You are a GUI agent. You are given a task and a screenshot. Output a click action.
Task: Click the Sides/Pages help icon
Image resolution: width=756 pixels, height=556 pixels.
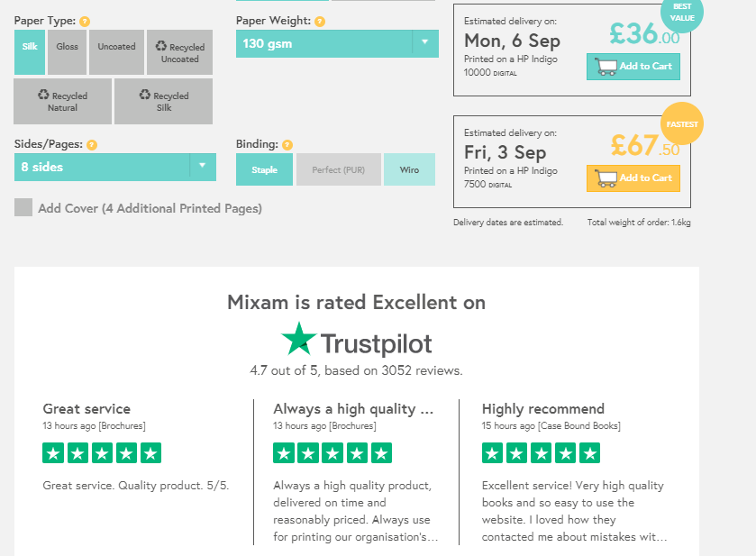pos(92,144)
